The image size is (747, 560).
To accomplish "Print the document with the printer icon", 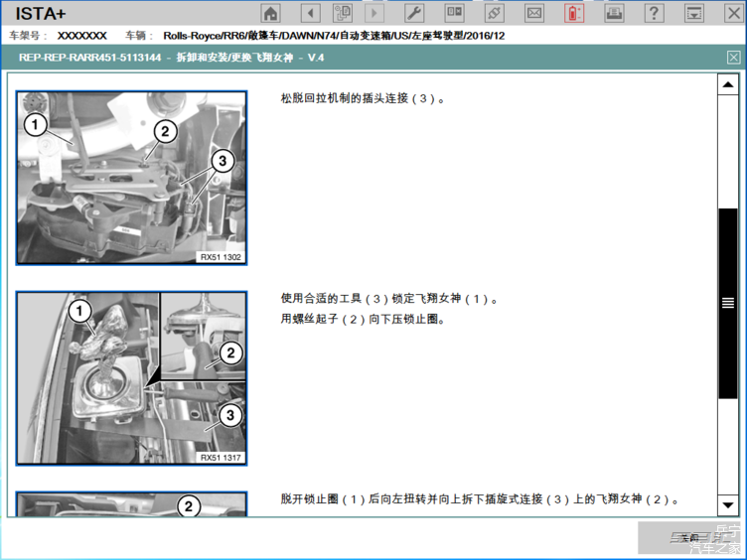I will (x=614, y=13).
